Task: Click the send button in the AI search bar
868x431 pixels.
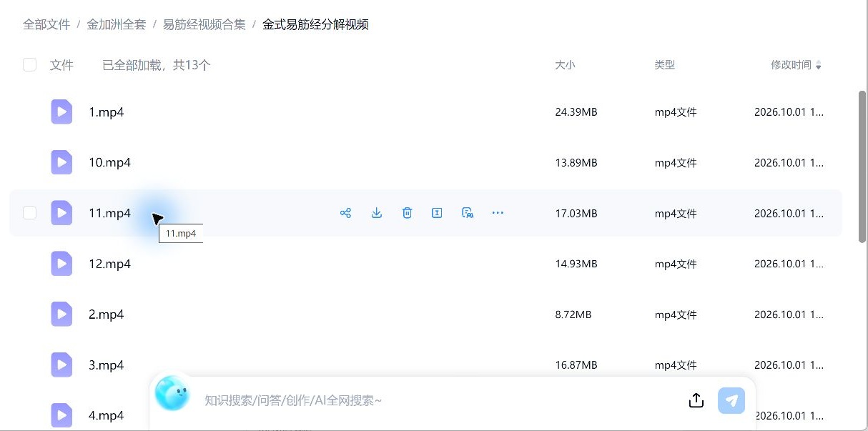Action: pos(731,400)
